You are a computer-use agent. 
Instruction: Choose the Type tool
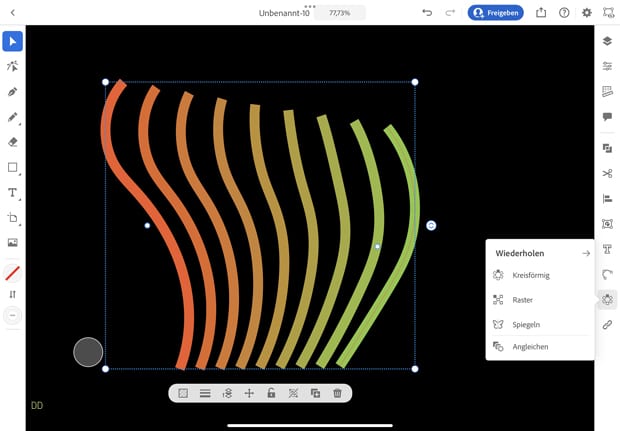[13, 192]
